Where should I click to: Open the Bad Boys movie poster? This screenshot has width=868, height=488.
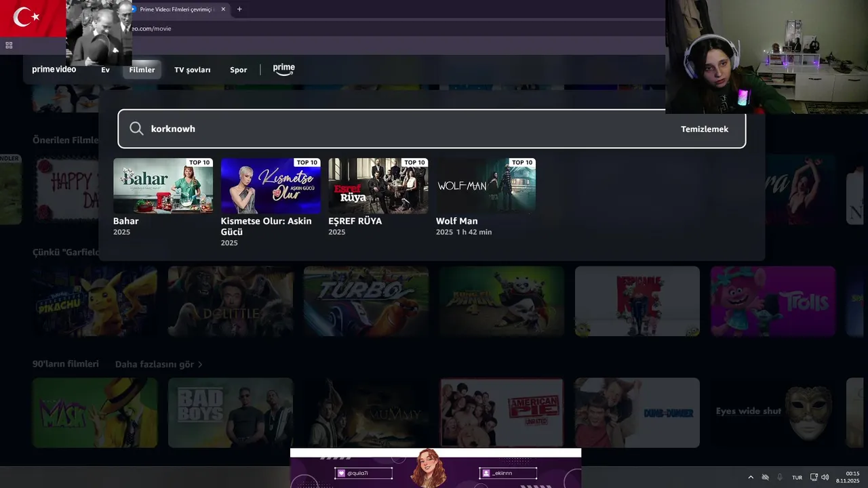pos(231,413)
